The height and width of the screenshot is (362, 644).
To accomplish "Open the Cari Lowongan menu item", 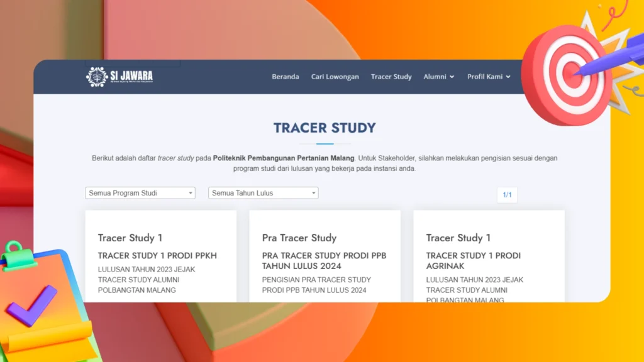I will (335, 77).
